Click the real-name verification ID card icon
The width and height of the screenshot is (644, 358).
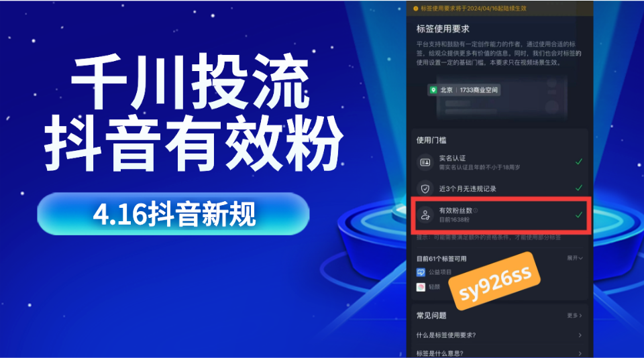click(x=425, y=163)
